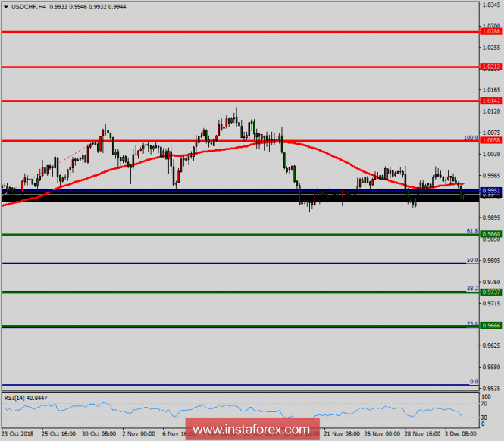
Task: Select the 2 Nov 00:00 time label
Action: (x=139, y=434)
